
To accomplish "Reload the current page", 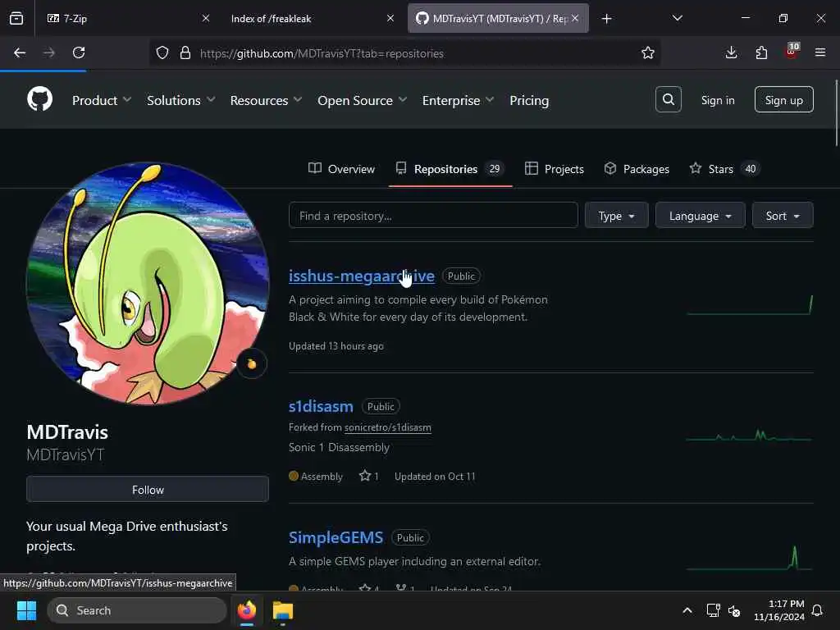I will coord(79,52).
